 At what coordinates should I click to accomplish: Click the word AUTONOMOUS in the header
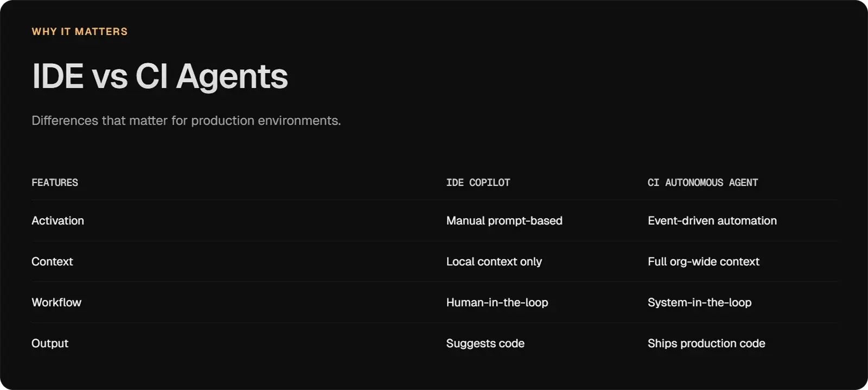pos(694,183)
